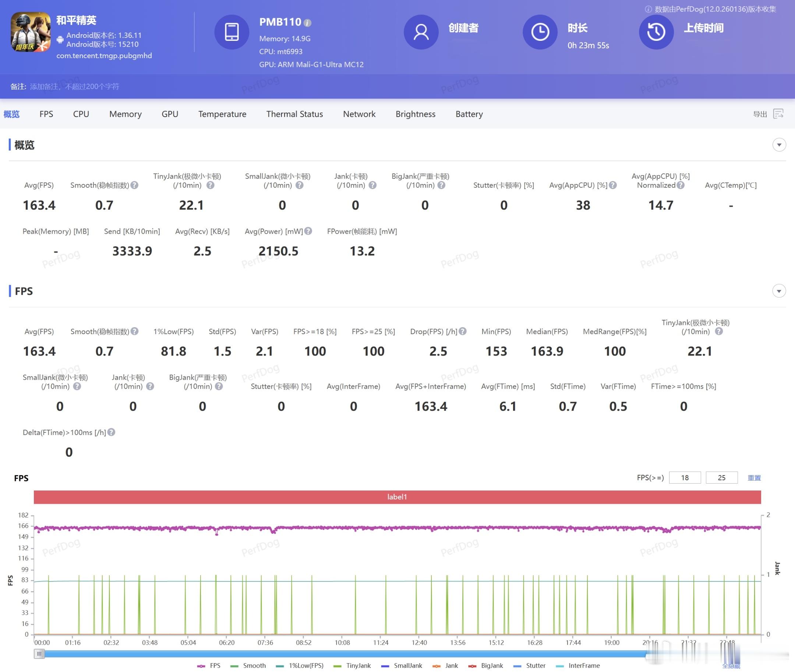Click help icon next to Avg(AppCPU) Normalized
795x672 pixels.
tap(681, 185)
